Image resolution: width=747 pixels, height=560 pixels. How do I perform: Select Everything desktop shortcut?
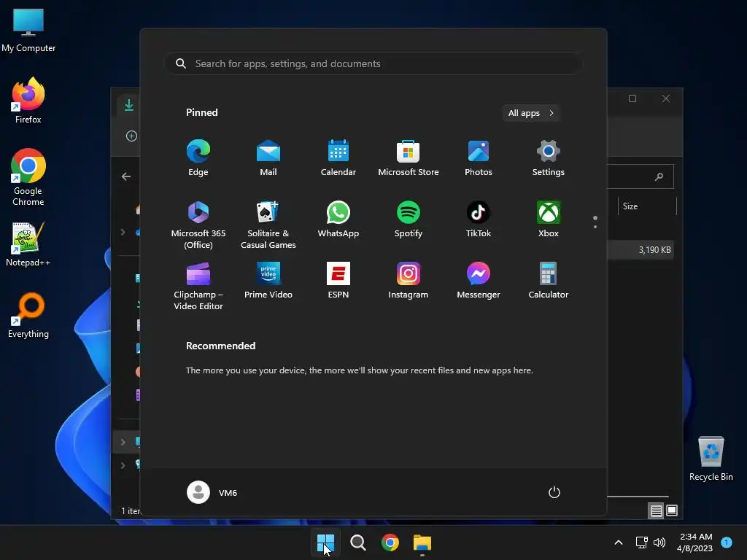28,316
